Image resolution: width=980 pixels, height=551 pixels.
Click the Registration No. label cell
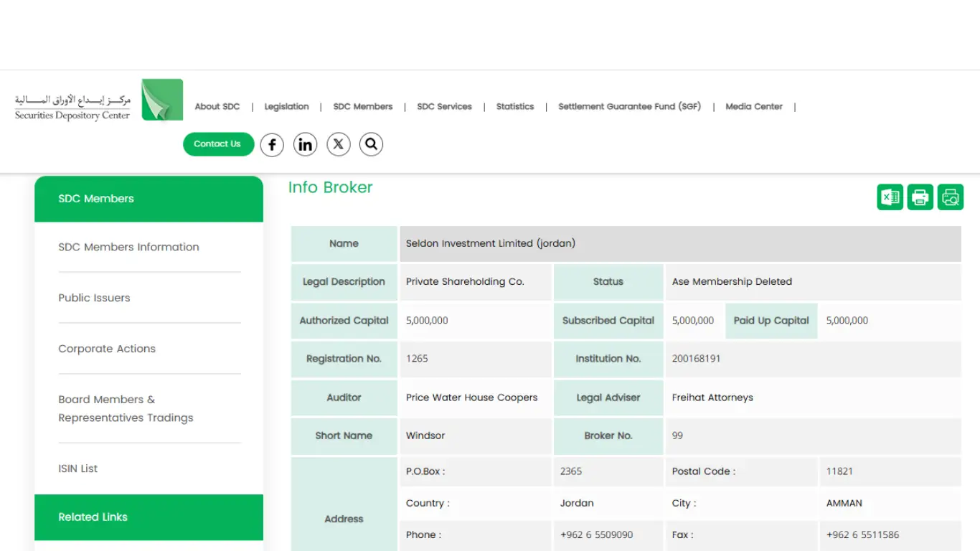coord(344,359)
